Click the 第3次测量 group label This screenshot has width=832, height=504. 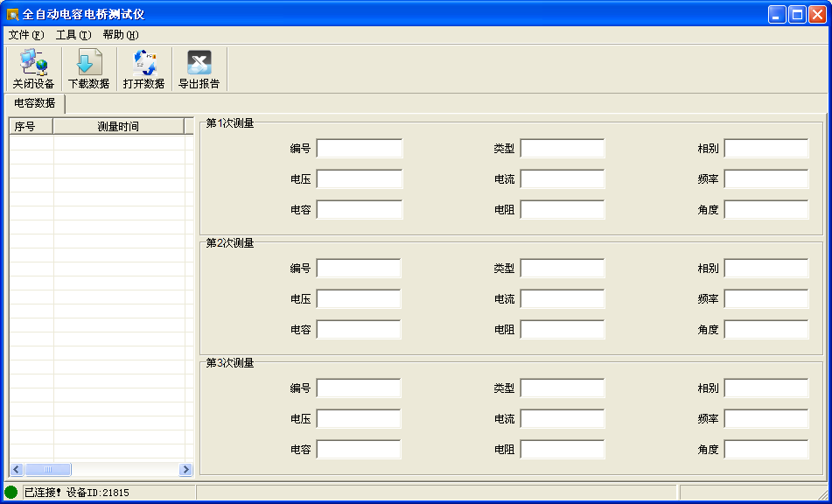pyautogui.click(x=230, y=363)
